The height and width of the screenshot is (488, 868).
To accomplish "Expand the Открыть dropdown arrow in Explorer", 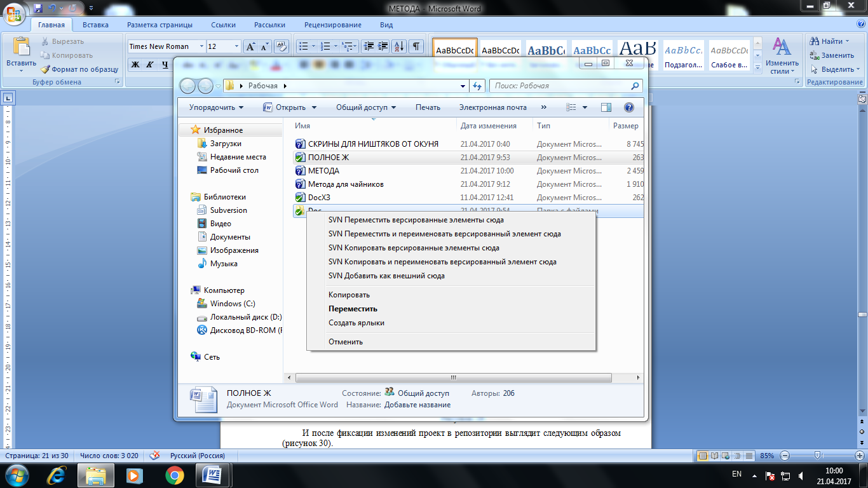I will [x=314, y=107].
